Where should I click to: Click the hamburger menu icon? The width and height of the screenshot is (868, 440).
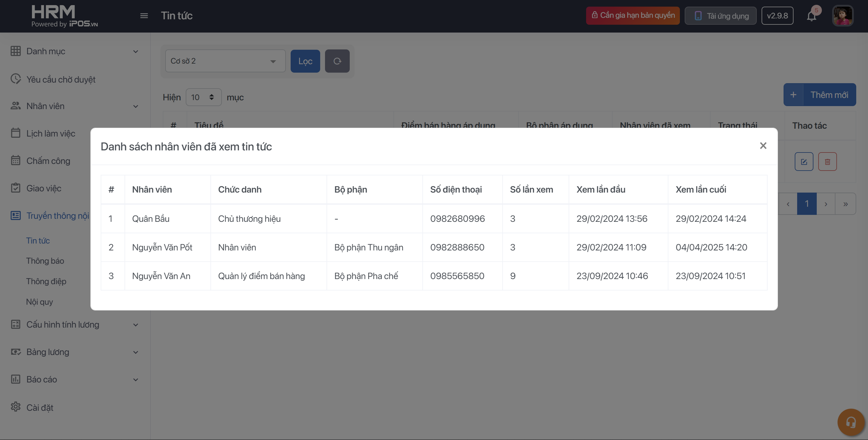pos(144,16)
